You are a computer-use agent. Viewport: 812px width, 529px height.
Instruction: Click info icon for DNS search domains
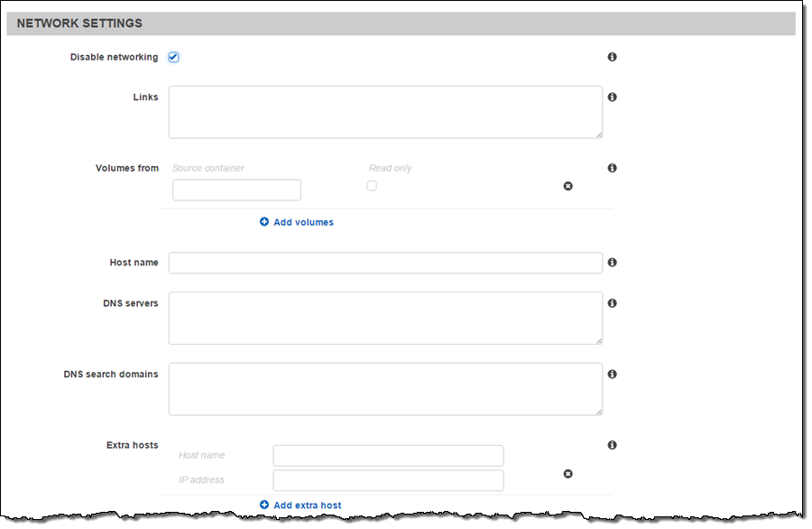tap(612, 374)
